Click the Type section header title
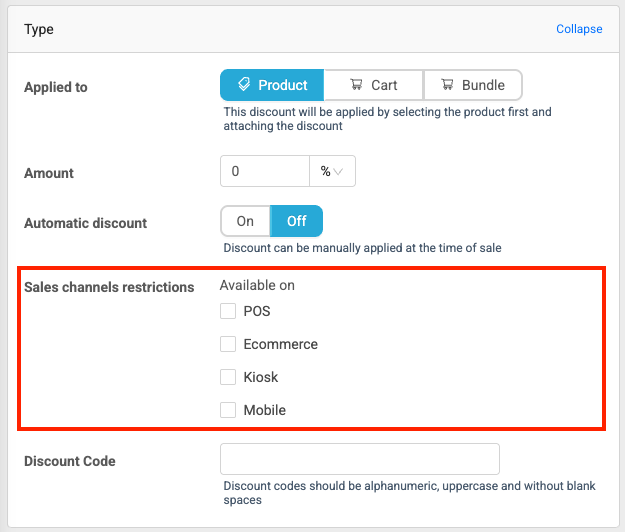This screenshot has width=625, height=532. point(39,29)
